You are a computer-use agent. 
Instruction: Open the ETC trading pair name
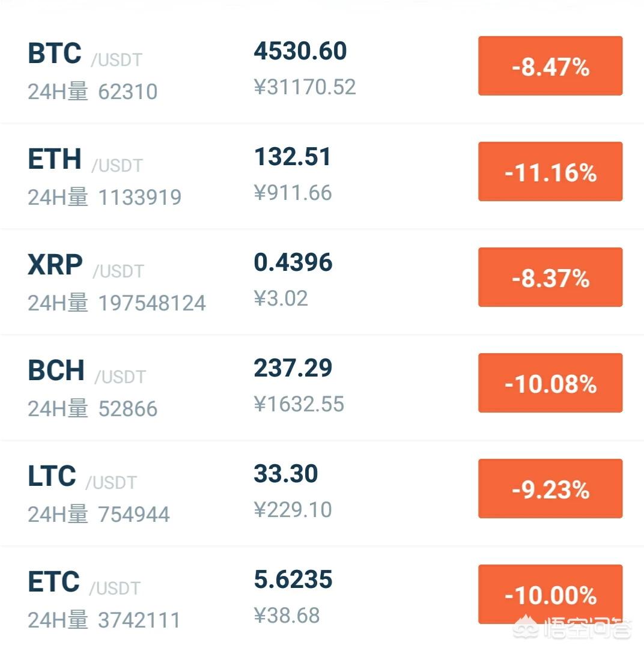click(54, 582)
